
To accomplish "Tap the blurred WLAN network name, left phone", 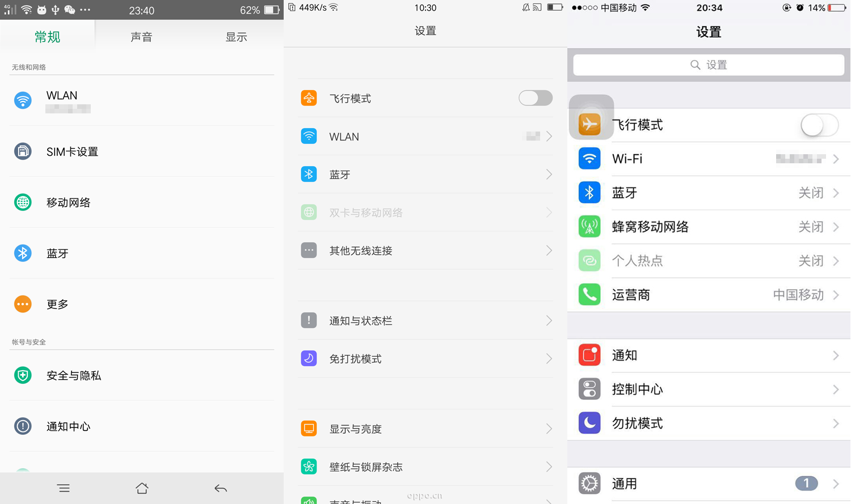I will (68, 109).
